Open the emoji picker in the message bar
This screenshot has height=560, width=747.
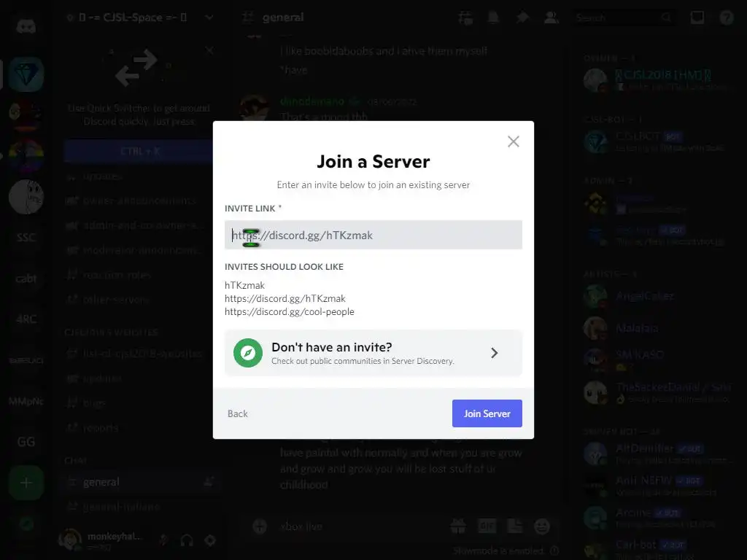[x=542, y=526]
